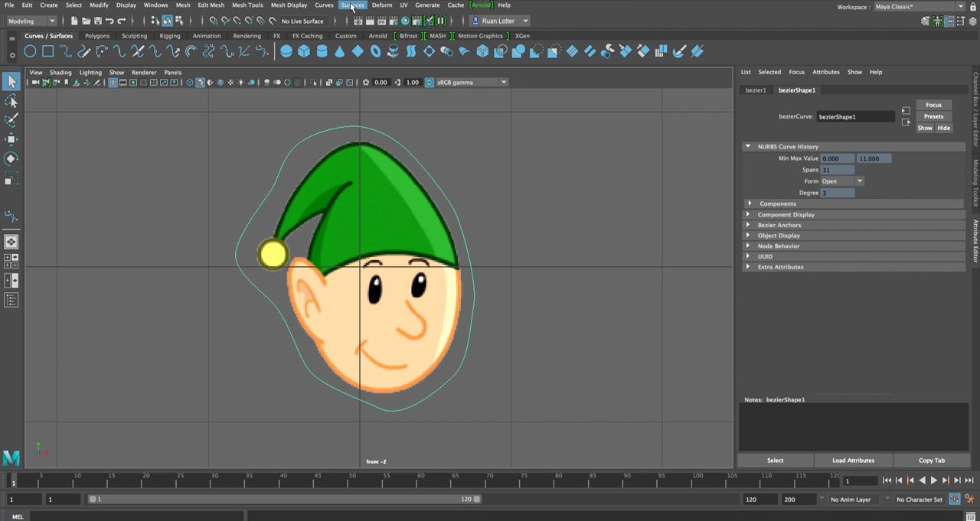980x521 pixels.
Task: Click the Load Attributes button
Action: coord(853,461)
